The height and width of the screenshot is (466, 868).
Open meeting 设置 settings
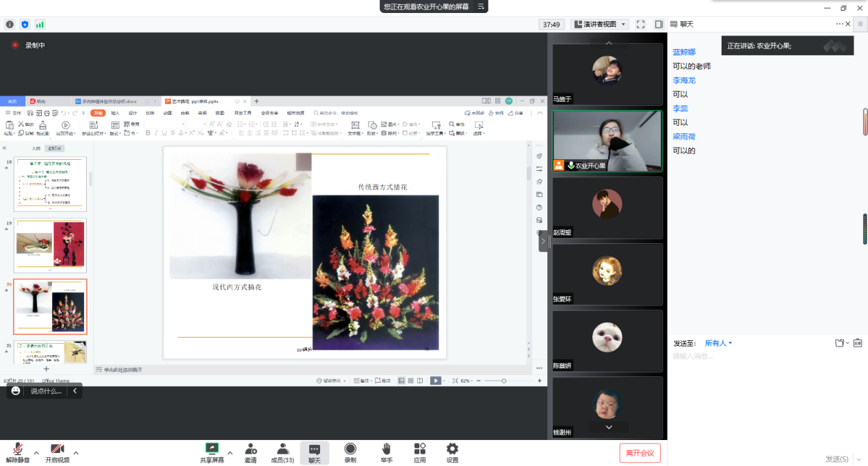pos(452,450)
